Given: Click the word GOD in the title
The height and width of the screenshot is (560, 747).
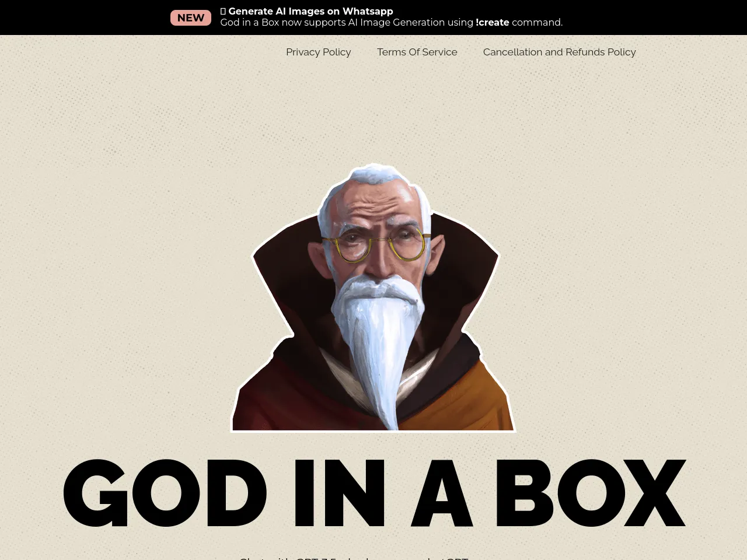Looking at the screenshot, I should (165, 493).
